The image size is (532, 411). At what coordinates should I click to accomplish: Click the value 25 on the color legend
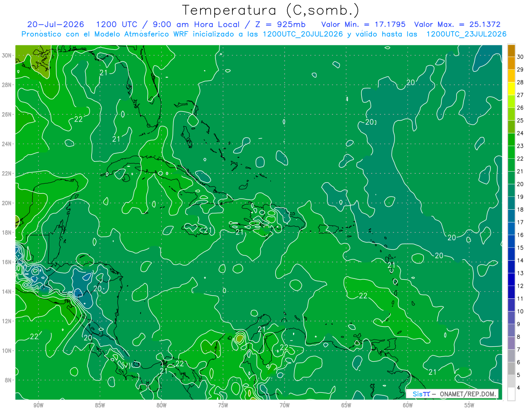520,121
